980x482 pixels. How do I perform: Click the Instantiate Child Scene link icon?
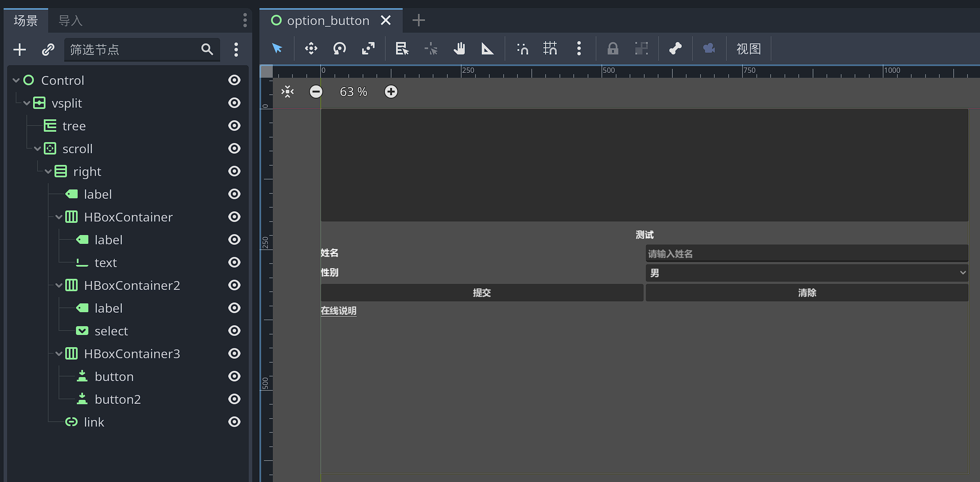[x=47, y=50]
